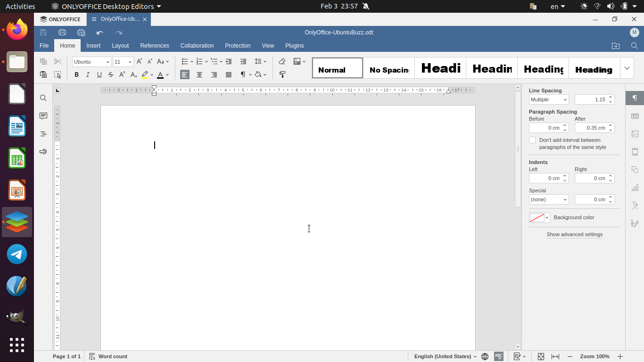Toggle Underline formatting
This screenshot has width=644, height=362.
[x=99, y=74]
